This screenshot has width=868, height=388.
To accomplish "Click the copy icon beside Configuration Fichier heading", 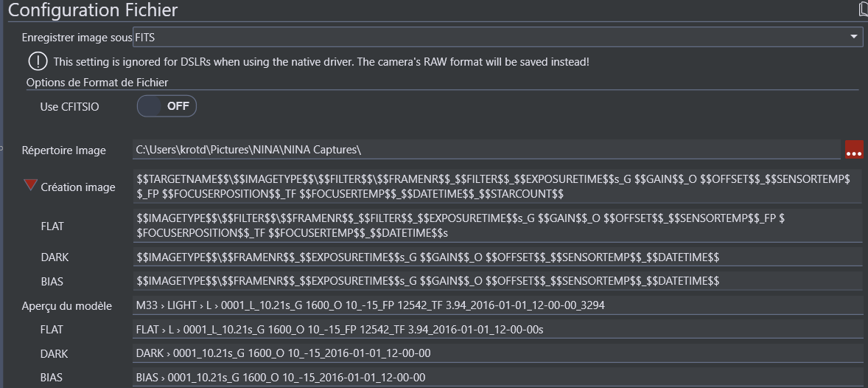I will click(864, 10).
